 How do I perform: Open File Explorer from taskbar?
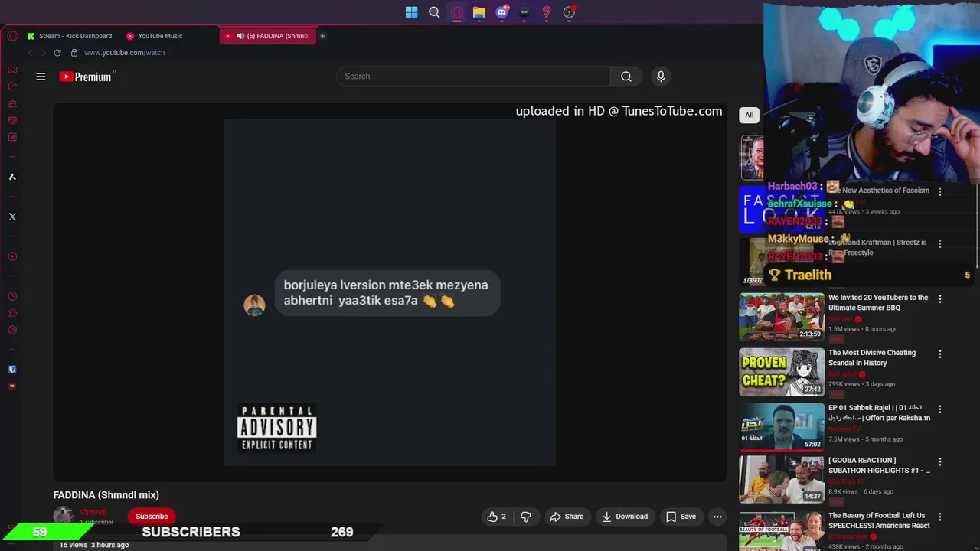click(x=479, y=12)
